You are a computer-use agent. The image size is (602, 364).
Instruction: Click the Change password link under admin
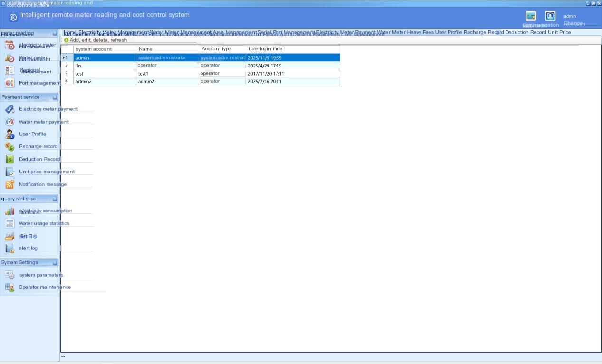574,23
